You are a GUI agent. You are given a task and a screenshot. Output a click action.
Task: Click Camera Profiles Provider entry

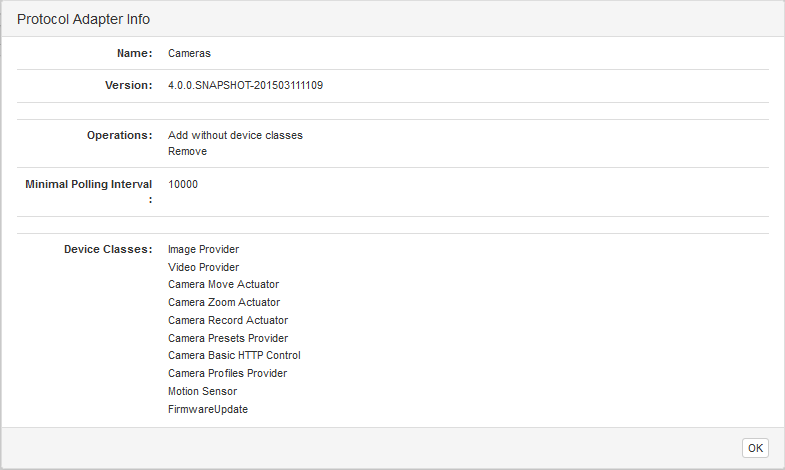pos(227,373)
